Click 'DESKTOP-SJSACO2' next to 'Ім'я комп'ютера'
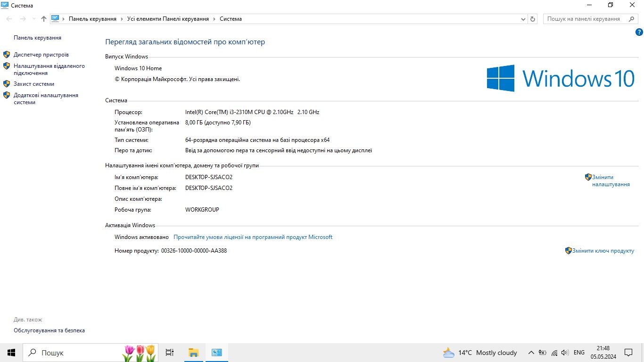Image resolution: width=644 pixels, height=362 pixels. click(x=209, y=177)
